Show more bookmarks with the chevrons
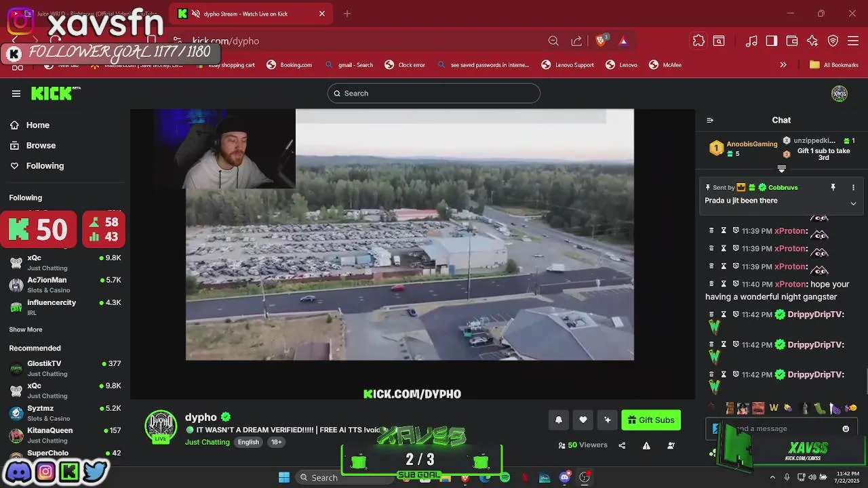This screenshot has height=488, width=868. pyautogui.click(x=783, y=65)
